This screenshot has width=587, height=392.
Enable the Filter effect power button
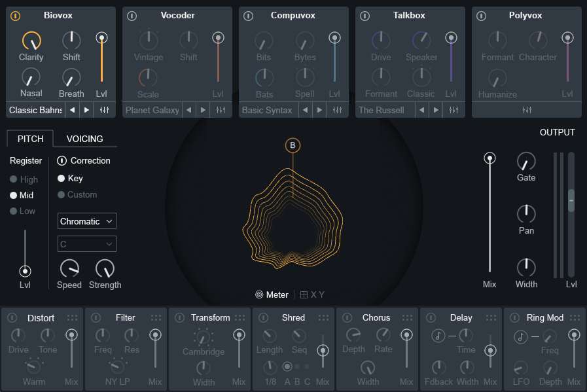[x=96, y=318]
